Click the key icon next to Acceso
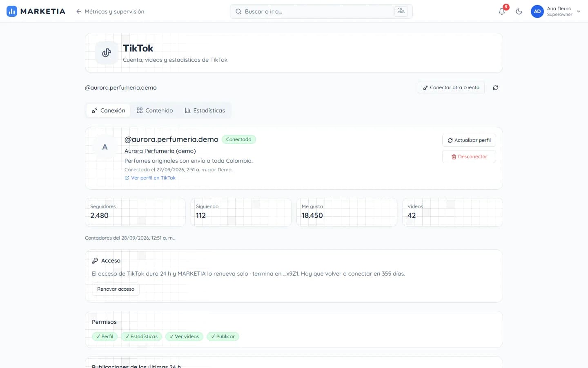Screen dimensions: 588x368 tap(95, 260)
